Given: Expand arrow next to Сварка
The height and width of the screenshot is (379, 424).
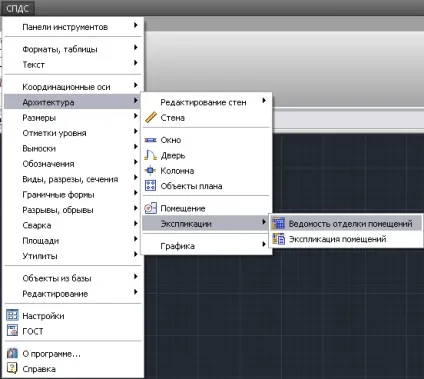Looking at the screenshot, I should pyautogui.click(x=135, y=223).
